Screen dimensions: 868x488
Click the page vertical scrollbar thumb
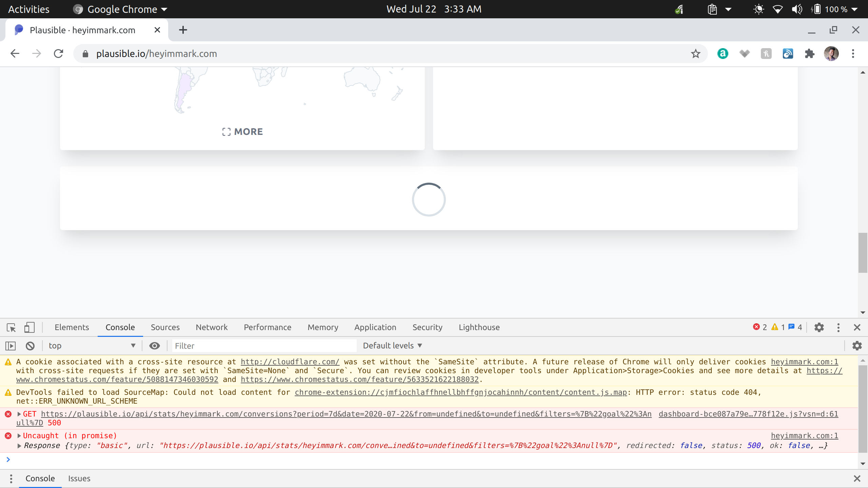863,252
